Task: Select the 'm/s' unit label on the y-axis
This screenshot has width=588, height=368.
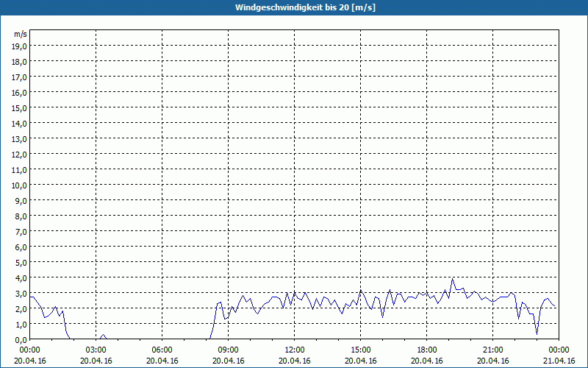Action: 21,34
